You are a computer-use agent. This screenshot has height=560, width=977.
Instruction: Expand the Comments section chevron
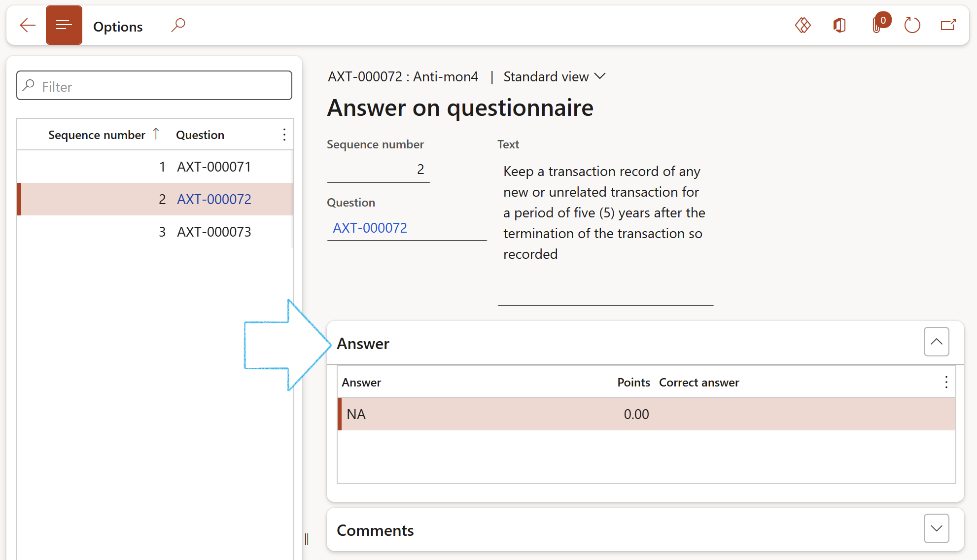coord(936,528)
